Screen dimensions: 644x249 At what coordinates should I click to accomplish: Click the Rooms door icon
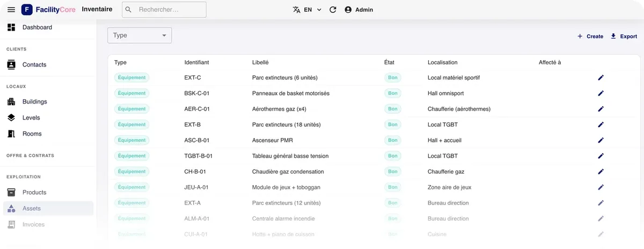(x=11, y=134)
